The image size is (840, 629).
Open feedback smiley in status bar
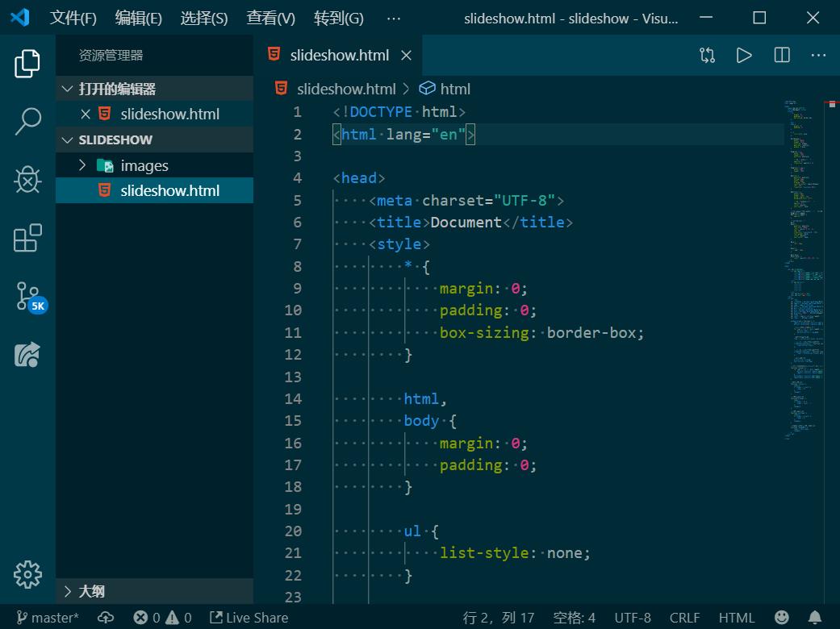click(x=782, y=618)
